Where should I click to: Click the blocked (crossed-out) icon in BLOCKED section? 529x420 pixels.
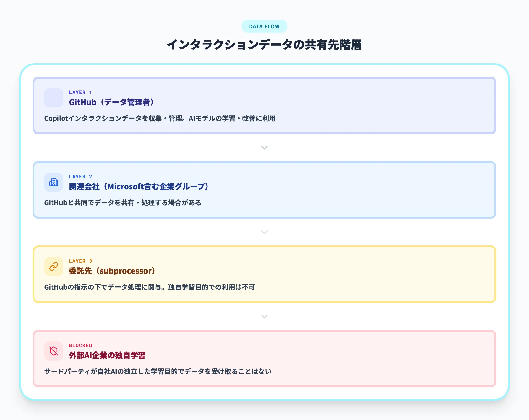tap(53, 351)
